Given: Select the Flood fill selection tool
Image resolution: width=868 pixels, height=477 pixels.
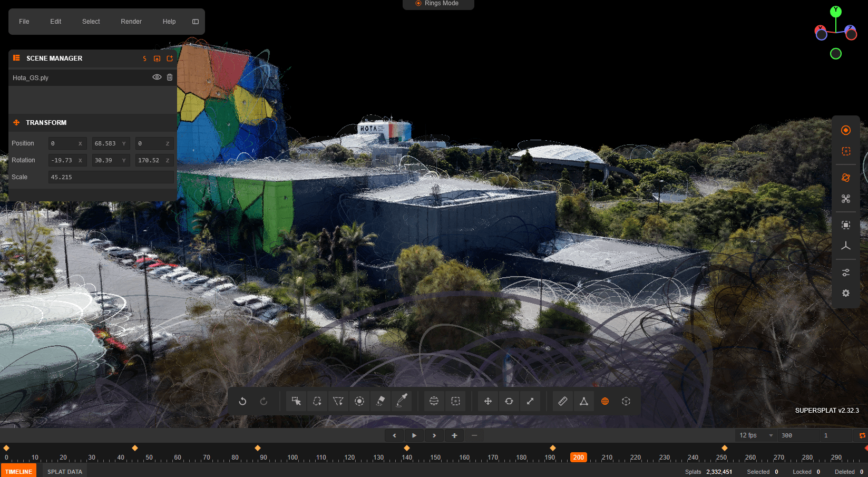Looking at the screenshot, I should pyautogui.click(x=381, y=401).
